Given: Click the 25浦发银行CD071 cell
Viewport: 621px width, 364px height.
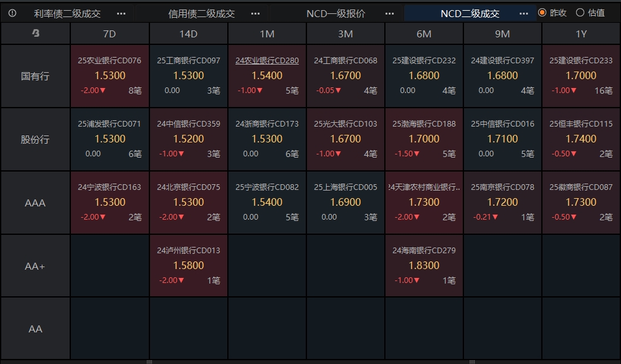Looking at the screenshot, I should pyautogui.click(x=110, y=139).
